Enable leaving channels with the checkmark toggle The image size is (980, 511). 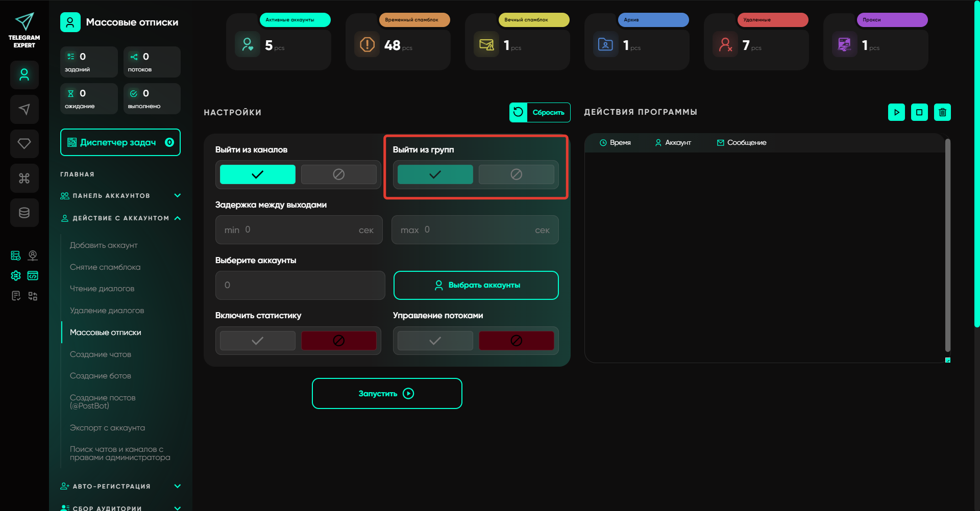point(257,174)
